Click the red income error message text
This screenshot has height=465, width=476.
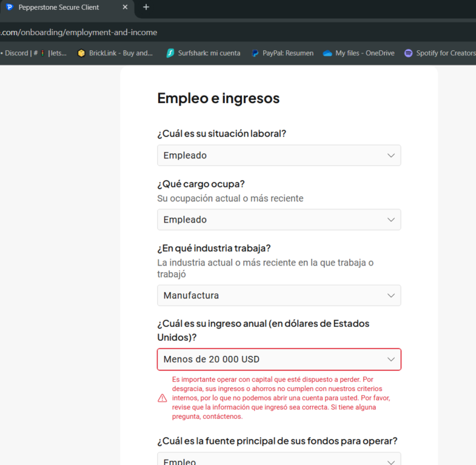click(x=281, y=398)
